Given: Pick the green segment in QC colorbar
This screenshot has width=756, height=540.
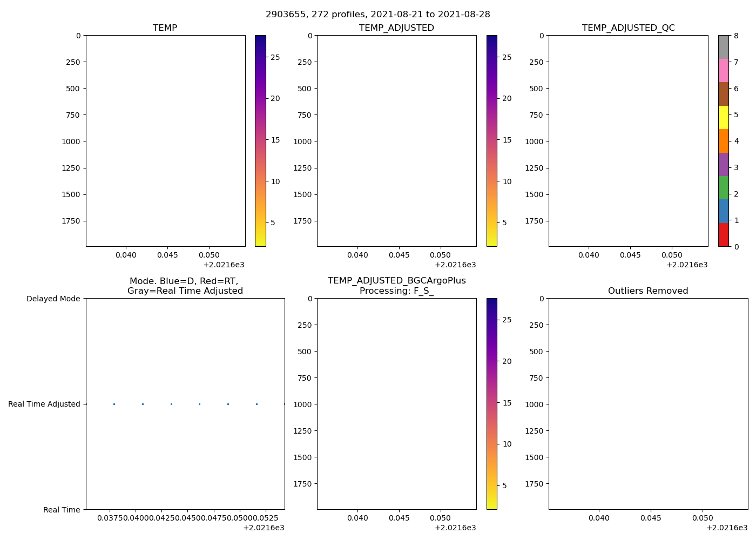Looking at the screenshot, I should [723, 188].
